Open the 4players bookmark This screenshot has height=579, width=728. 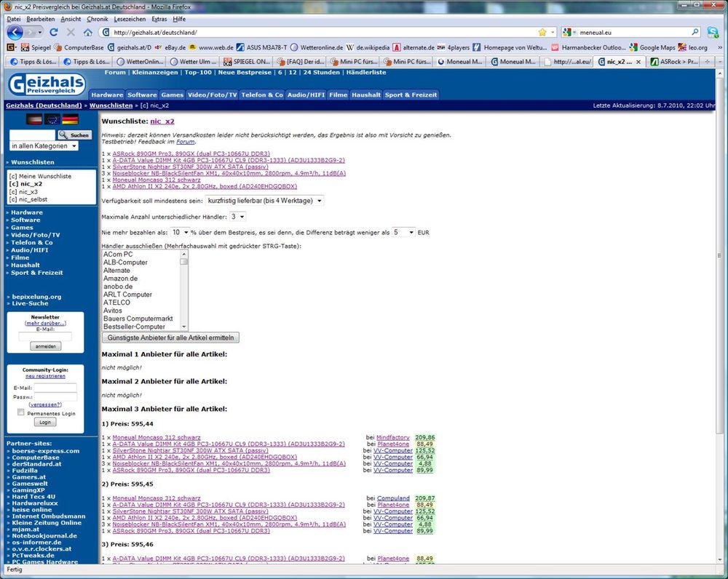click(453, 47)
